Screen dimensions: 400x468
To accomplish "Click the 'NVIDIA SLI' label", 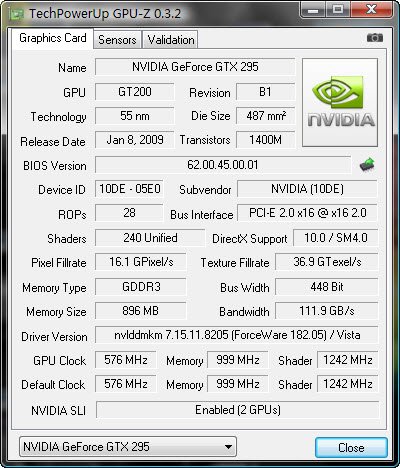I will 59,410.
